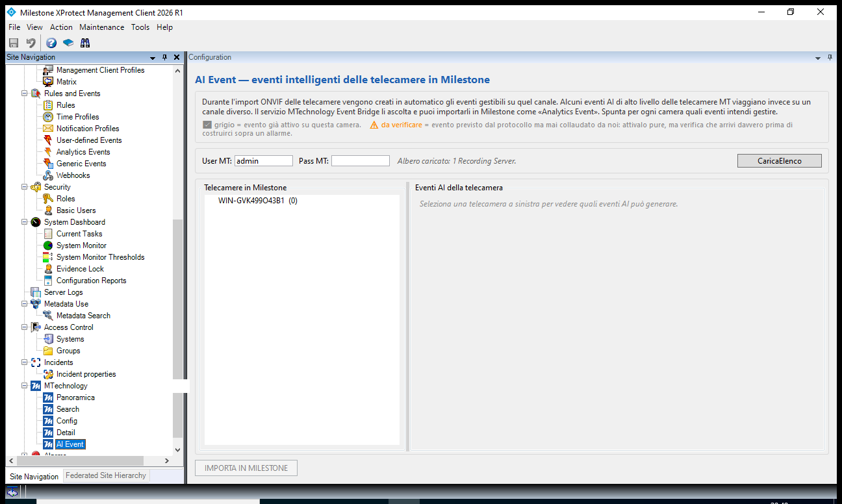Click the Matrix icon in tree
This screenshot has height=504, width=842.
48,82
